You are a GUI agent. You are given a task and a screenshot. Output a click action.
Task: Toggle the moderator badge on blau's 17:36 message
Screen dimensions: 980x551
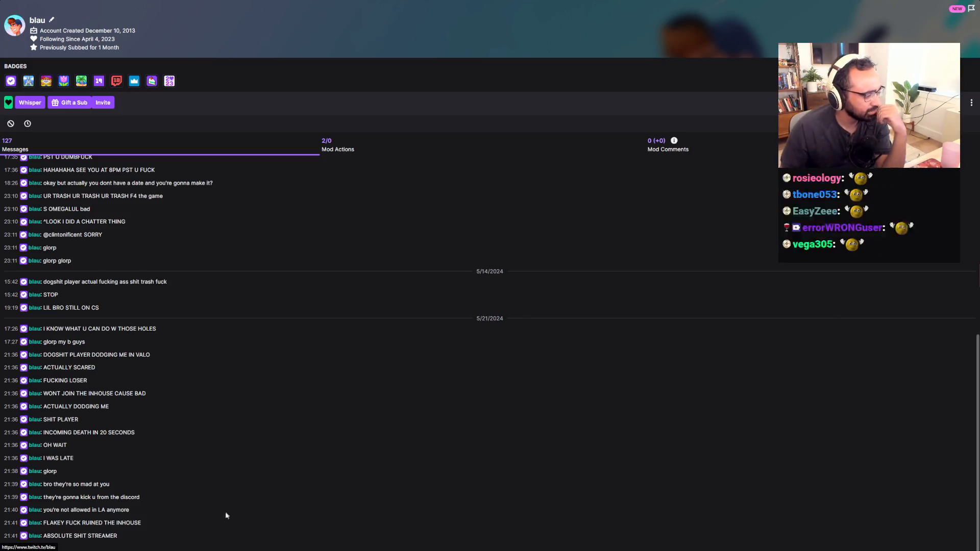23,170
